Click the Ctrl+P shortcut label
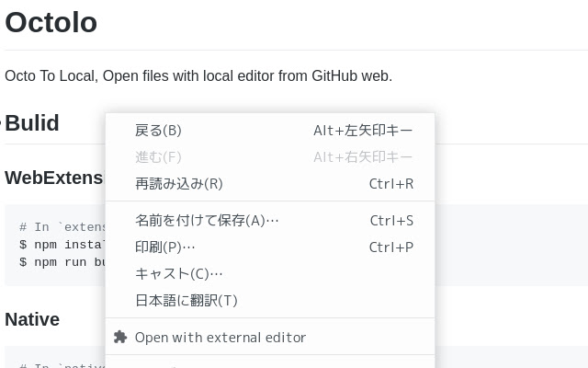The image size is (588, 368). point(391,247)
